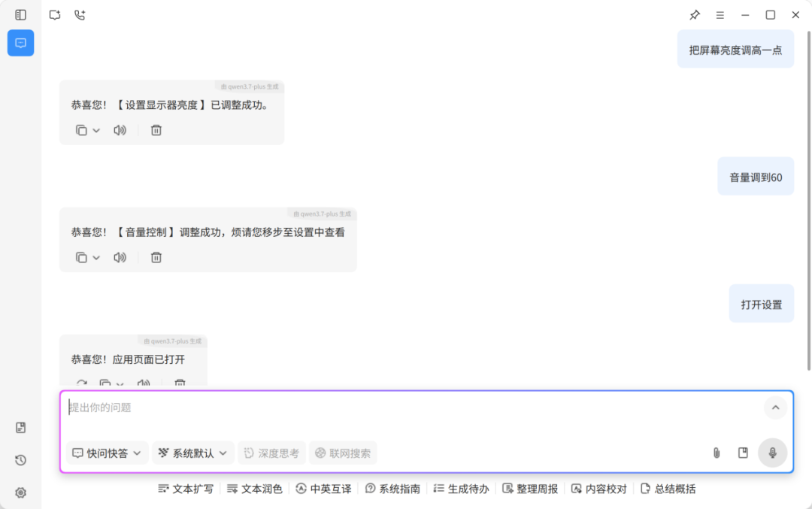
Task: Attach a file with the paperclip
Action: [717, 453]
